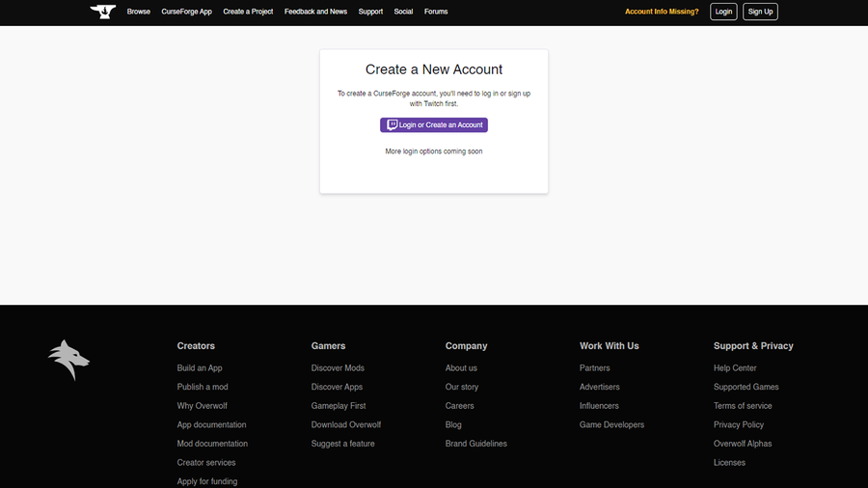868x488 pixels.
Task: Click Download Overwolf in Gamers column
Action: [346, 424]
